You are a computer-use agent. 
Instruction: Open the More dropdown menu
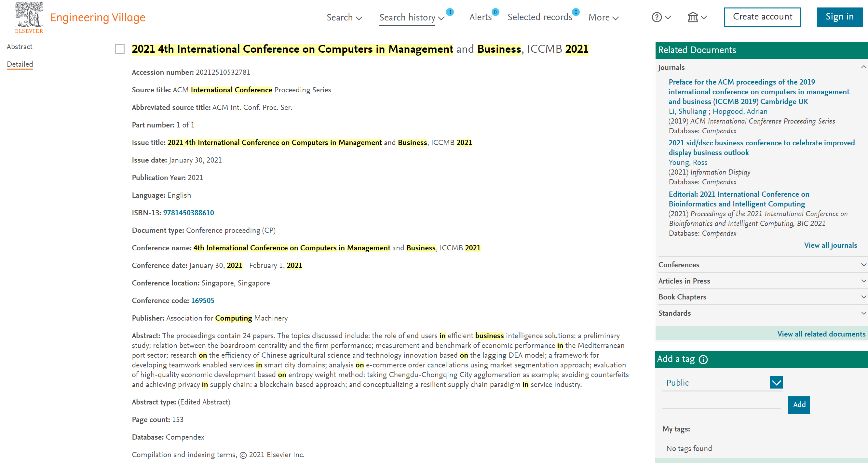(x=603, y=17)
